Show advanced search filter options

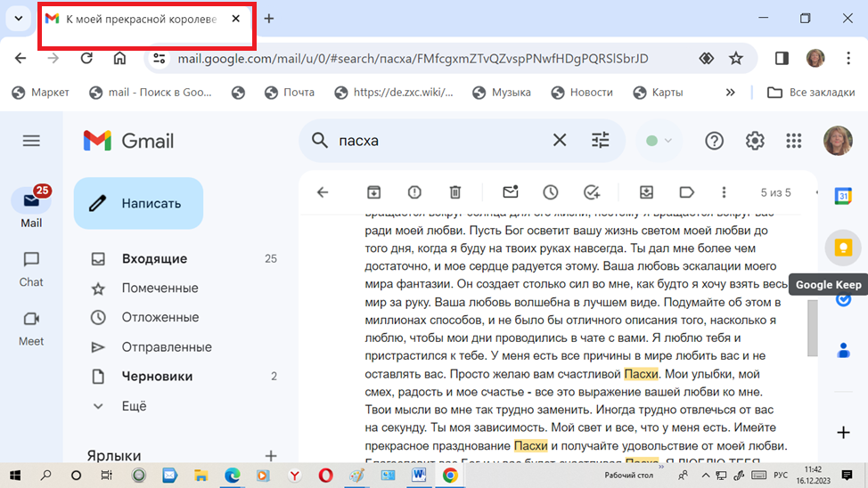pos(600,141)
